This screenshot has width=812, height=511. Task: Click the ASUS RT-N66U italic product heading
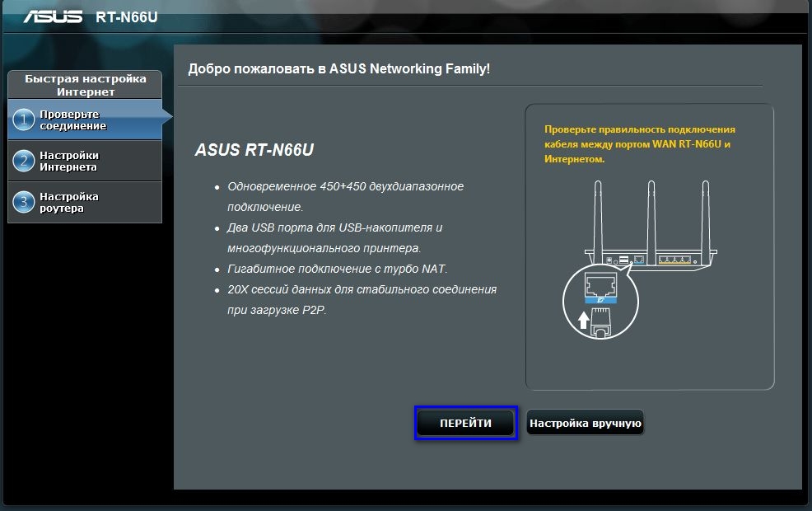(254, 150)
